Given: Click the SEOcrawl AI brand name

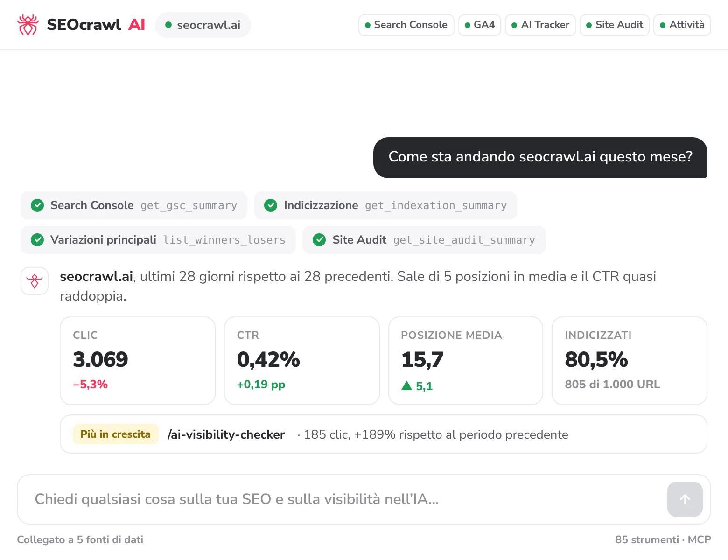Looking at the screenshot, I should (96, 24).
